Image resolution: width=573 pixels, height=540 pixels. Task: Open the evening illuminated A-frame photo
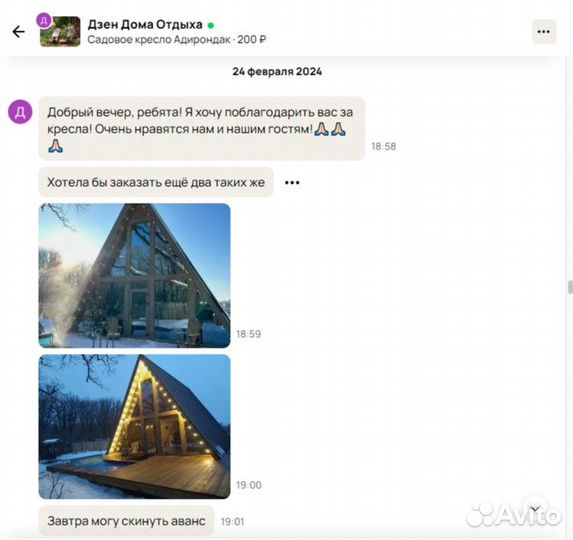134,426
